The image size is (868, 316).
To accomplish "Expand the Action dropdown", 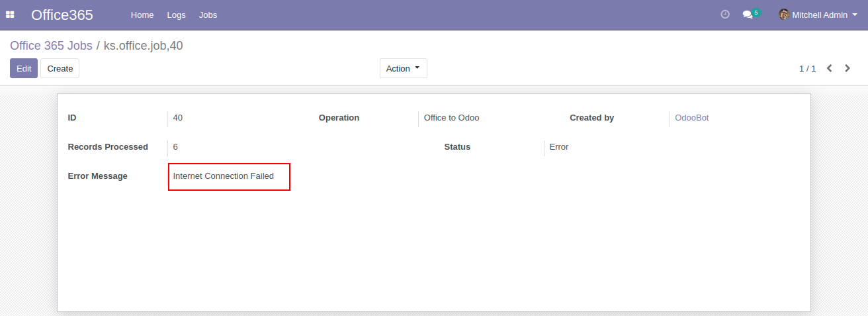I will pyautogui.click(x=403, y=68).
